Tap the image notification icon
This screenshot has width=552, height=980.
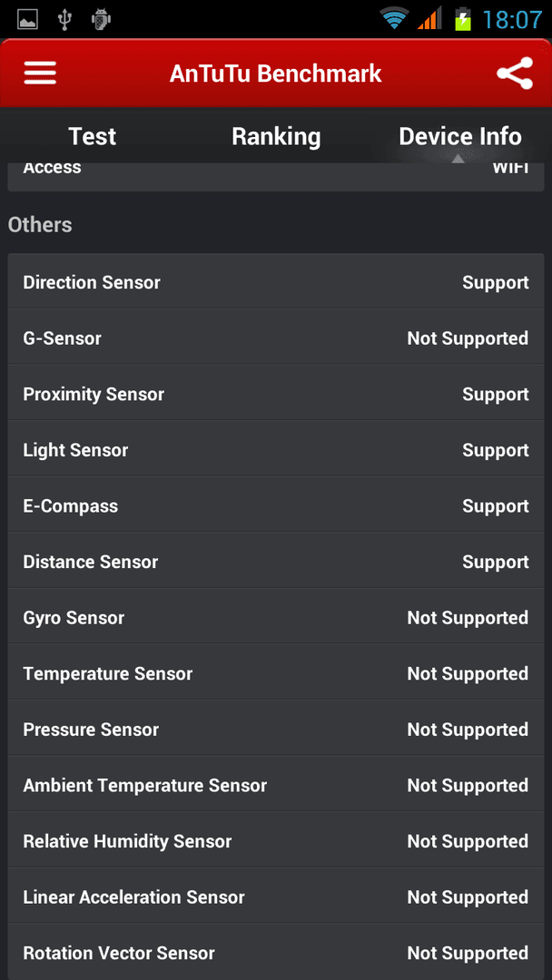[27, 19]
